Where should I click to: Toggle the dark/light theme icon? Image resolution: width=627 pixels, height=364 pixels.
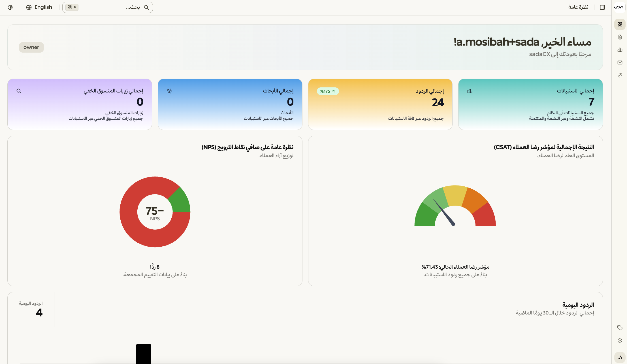10,7
